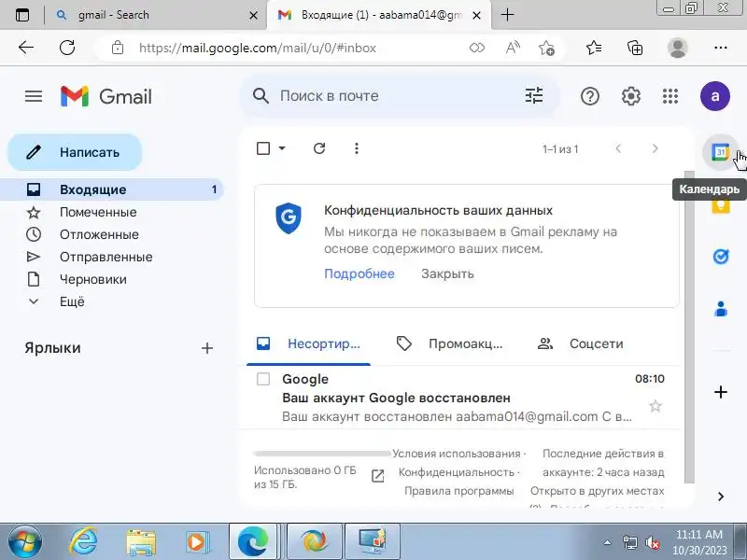Image resolution: width=747 pixels, height=560 pixels.
Task: Click the message list vertical scrollbar
Action: point(689,328)
